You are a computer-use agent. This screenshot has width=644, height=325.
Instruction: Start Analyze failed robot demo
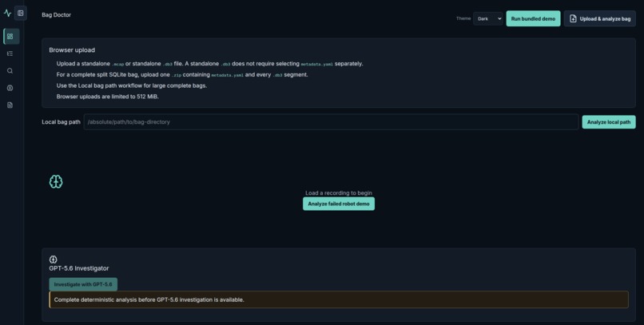click(339, 204)
